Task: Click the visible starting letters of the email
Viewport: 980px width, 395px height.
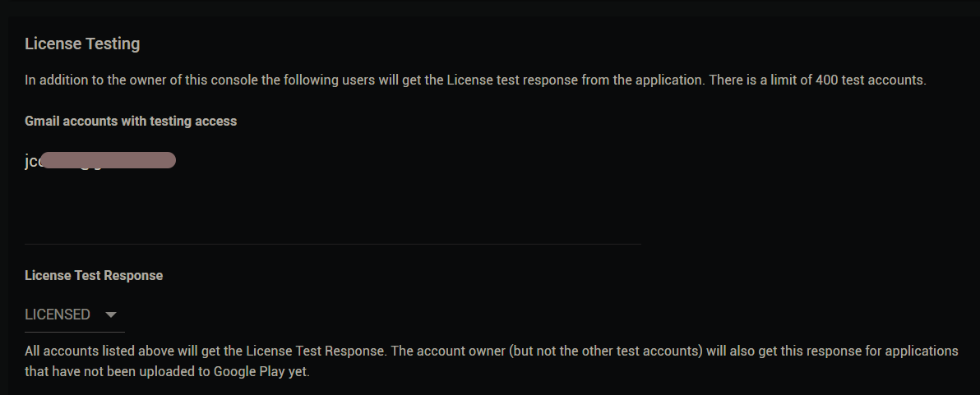Action: click(32, 161)
